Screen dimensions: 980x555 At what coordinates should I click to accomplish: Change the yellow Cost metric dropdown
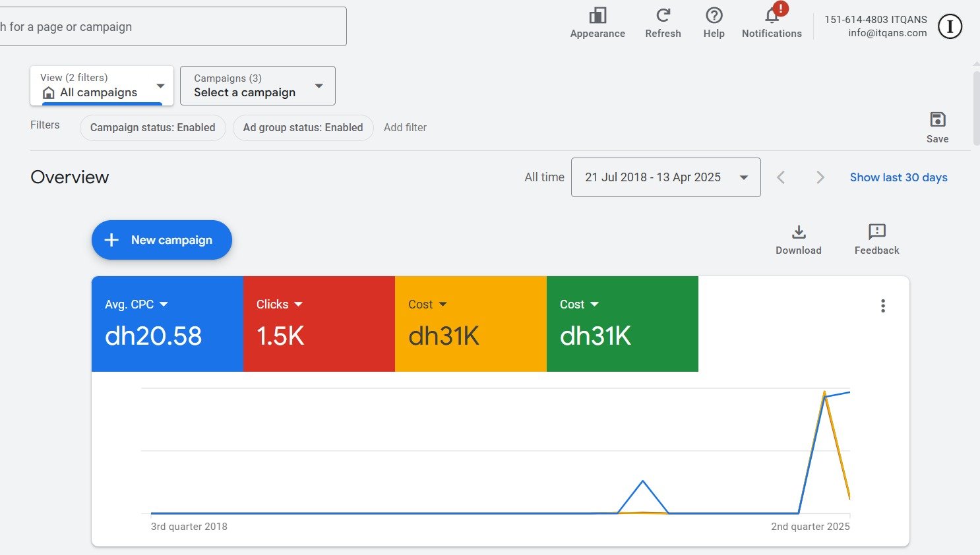coord(428,305)
